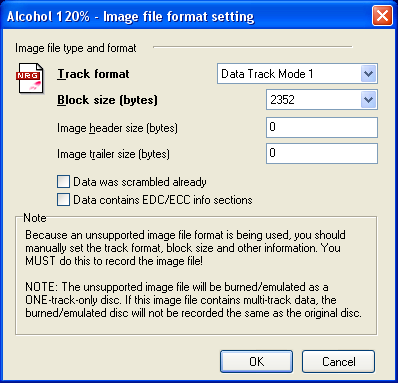
Task: Click the Block size (bytes) label
Action: pos(107,100)
